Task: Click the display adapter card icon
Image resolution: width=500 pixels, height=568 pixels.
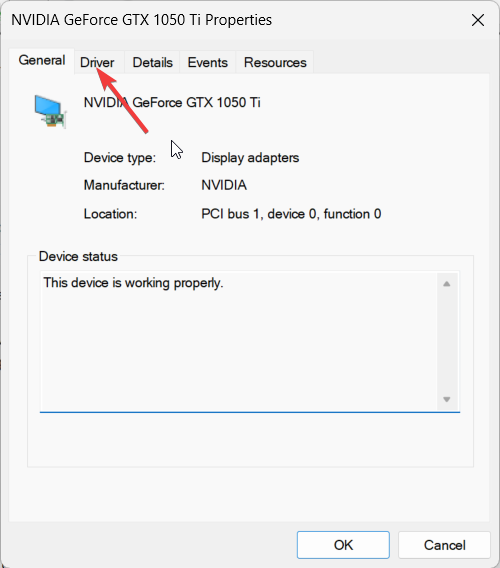Action: [50, 111]
